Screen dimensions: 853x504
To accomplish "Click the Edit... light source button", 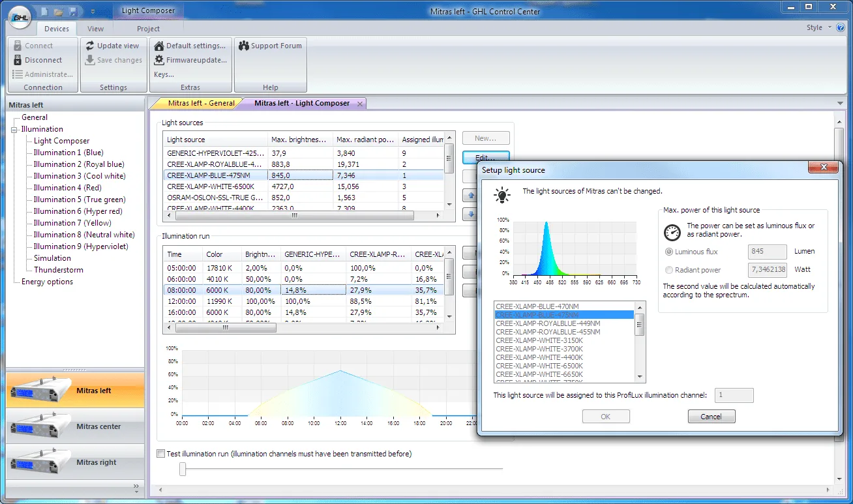I will click(486, 157).
